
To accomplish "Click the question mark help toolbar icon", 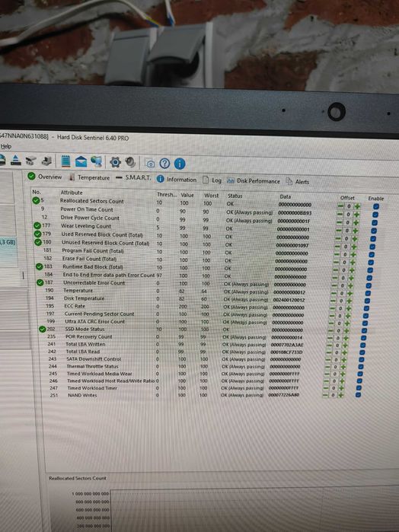I will [164, 164].
